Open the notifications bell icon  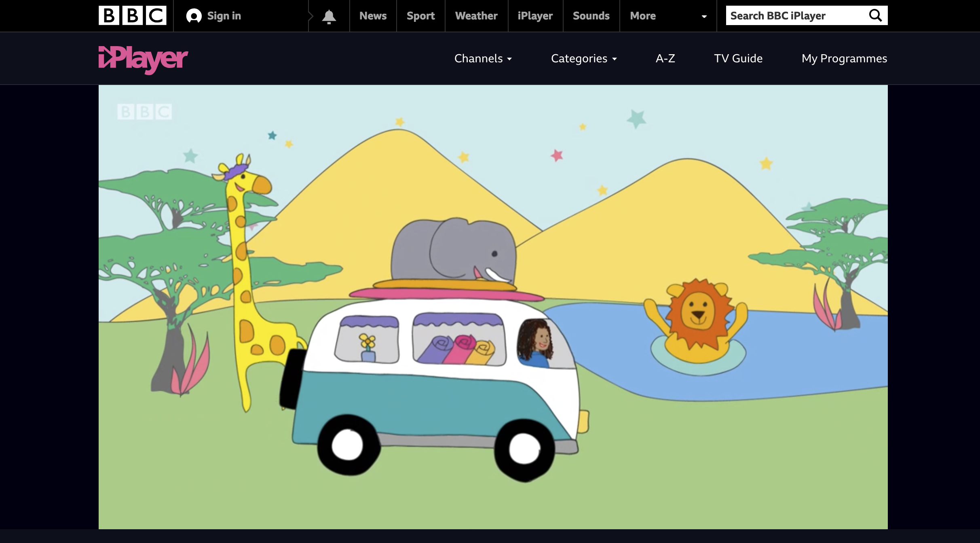click(329, 16)
